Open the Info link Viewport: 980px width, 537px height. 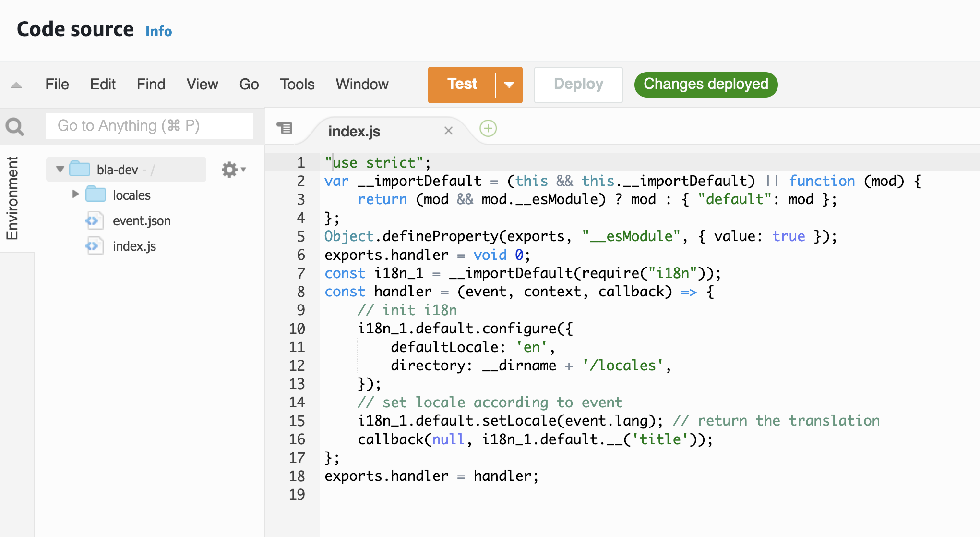158,31
